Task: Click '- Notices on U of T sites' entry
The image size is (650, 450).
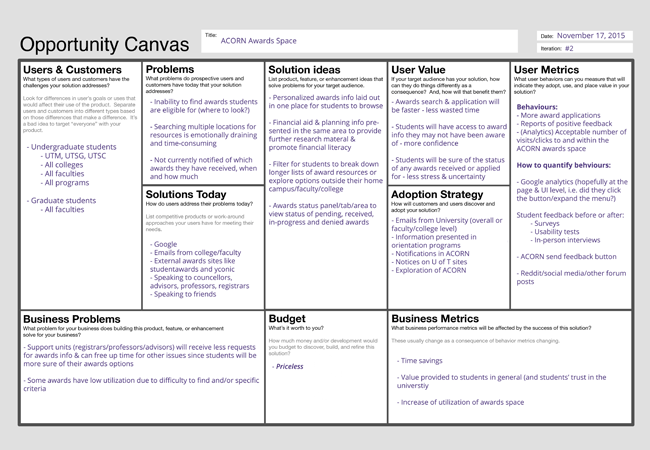Action: click(x=429, y=262)
